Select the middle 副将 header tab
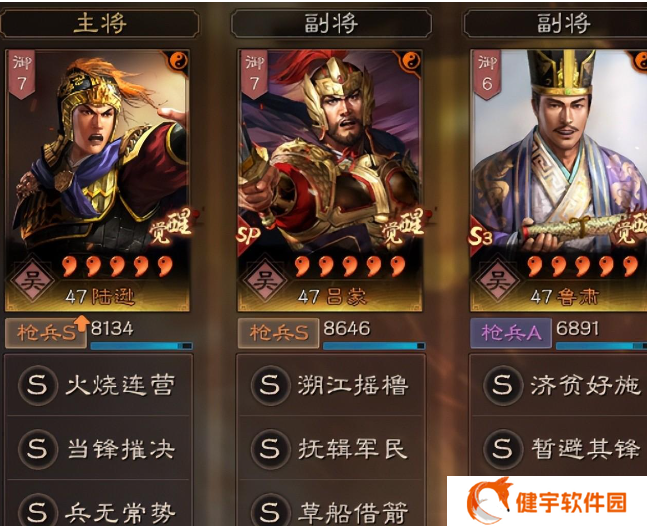The width and height of the screenshot is (647, 526). click(x=331, y=24)
